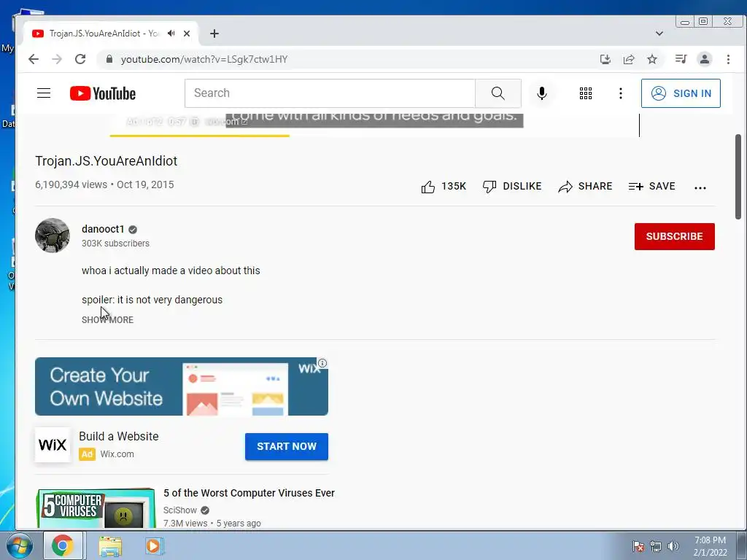Image resolution: width=747 pixels, height=560 pixels.
Task: Open YouTube settings three-dot menu
Action: pos(620,93)
